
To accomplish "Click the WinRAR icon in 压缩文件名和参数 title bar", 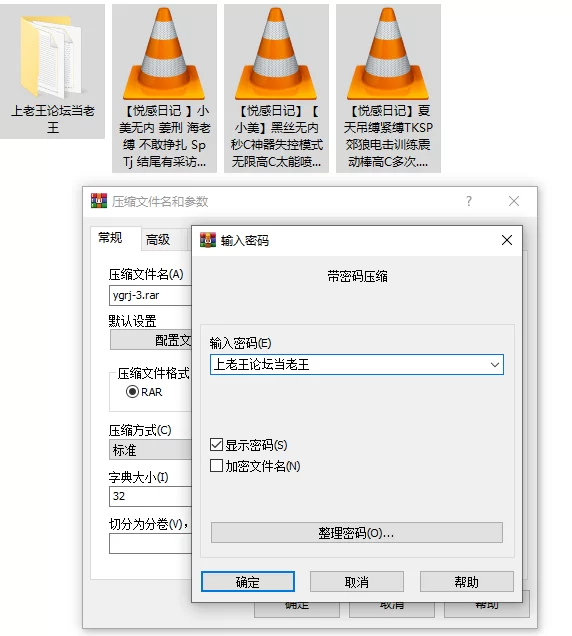I will pos(99,201).
